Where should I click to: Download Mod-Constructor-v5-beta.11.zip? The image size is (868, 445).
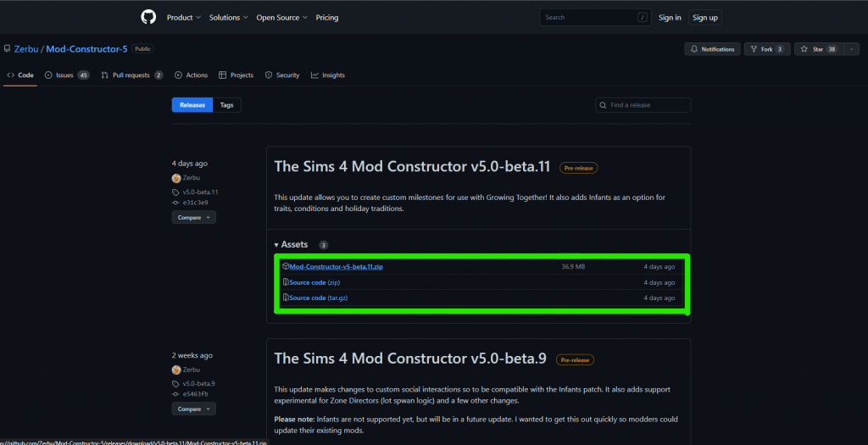tap(336, 267)
